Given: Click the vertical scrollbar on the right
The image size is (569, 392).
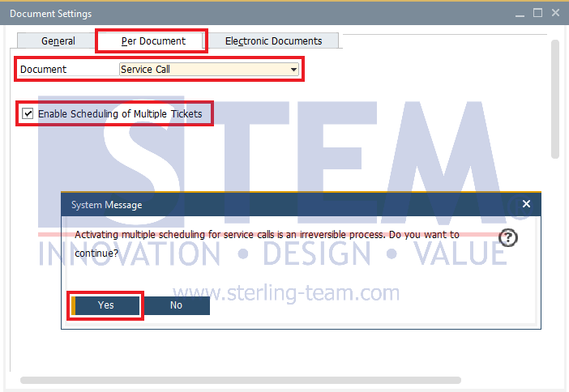Looking at the screenshot, I should coord(555,97).
